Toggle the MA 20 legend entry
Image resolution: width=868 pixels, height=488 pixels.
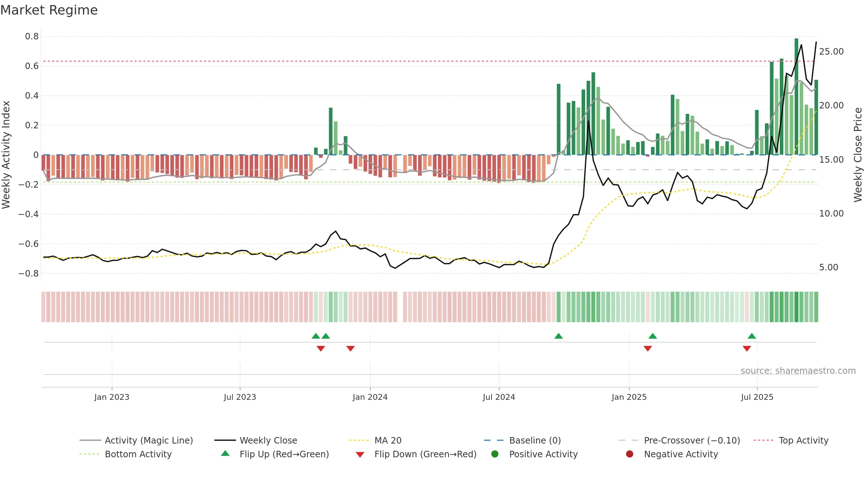pyautogui.click(x=375, y=440)
